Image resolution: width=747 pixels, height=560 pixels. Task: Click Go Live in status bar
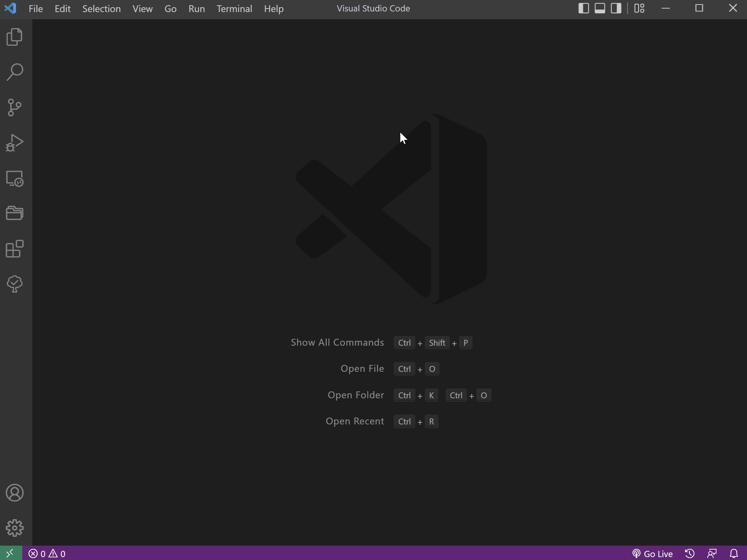(x=653, y=553)
